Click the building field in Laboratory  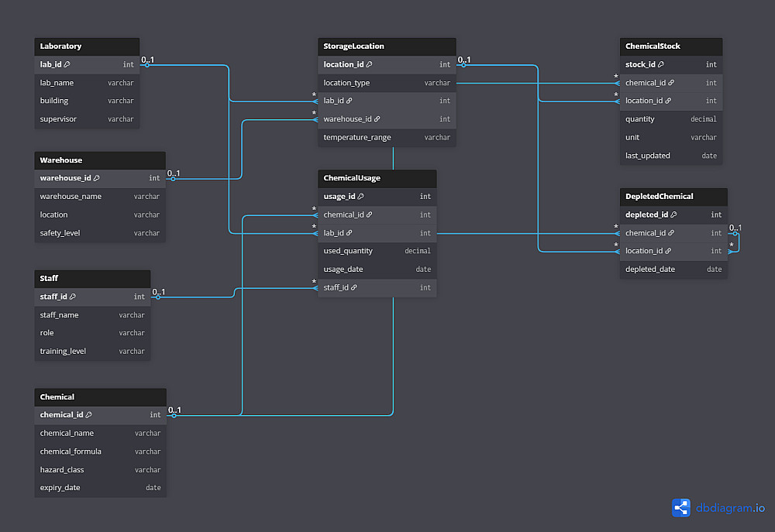(x=87, y=101)
